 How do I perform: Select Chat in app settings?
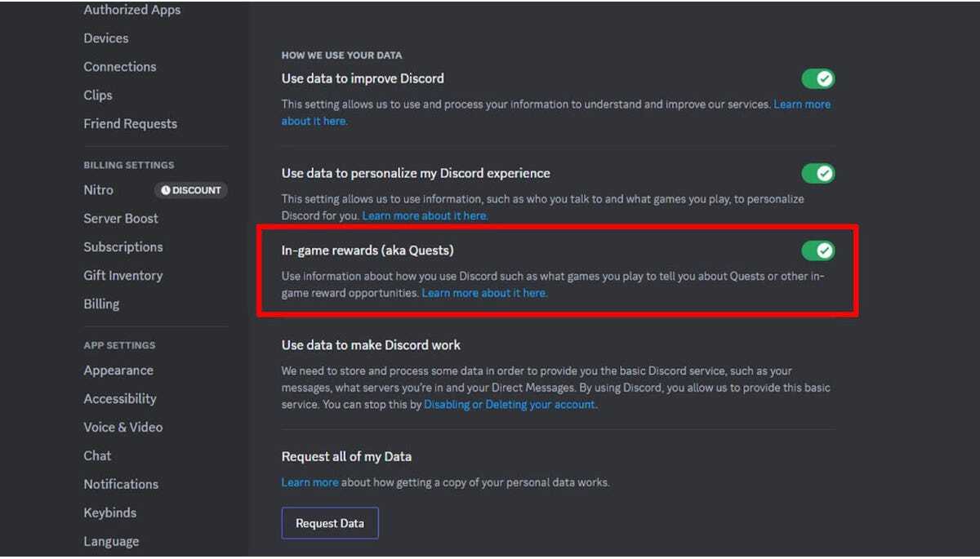(97, 456)
